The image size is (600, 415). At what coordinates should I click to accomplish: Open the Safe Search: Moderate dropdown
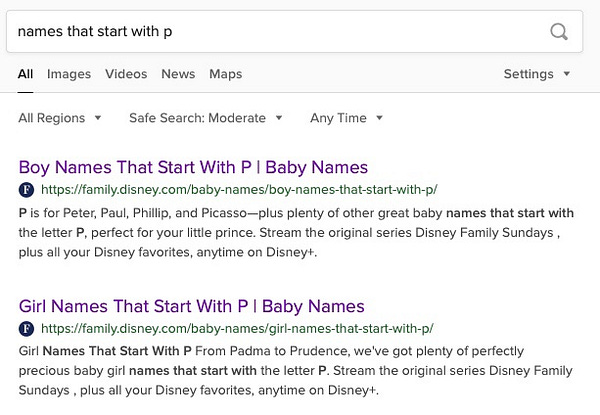[205, 118]
